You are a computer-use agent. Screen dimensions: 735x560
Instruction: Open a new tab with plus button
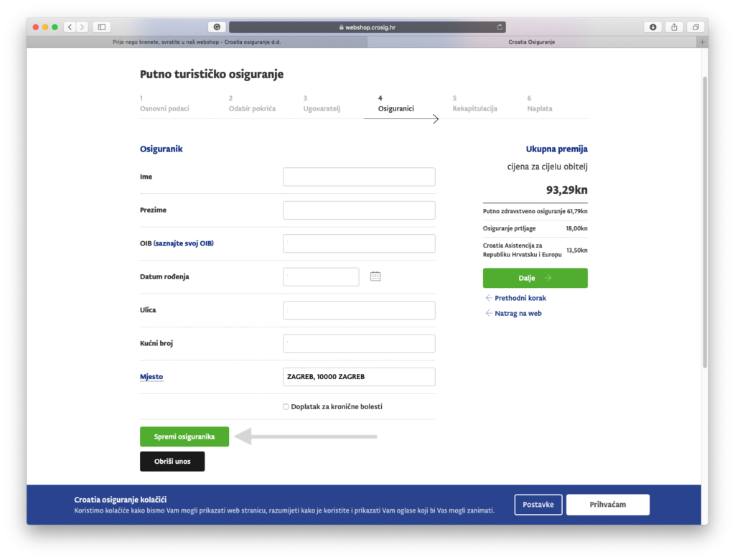(x=702, y=42)
